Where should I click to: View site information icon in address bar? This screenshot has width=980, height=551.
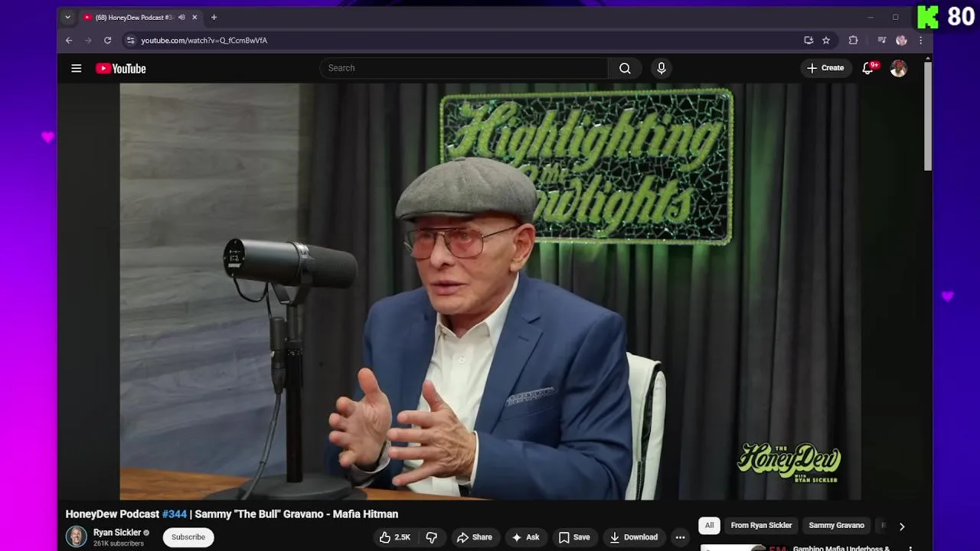coord(130,40)
